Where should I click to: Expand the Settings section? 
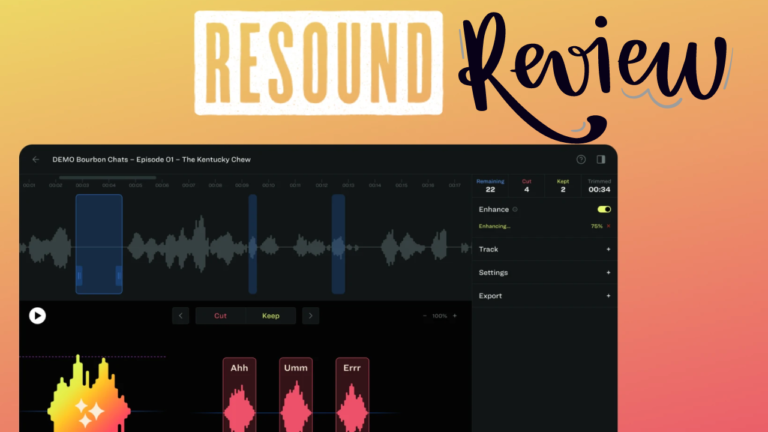pyautogui.click(x=544, y=273)
